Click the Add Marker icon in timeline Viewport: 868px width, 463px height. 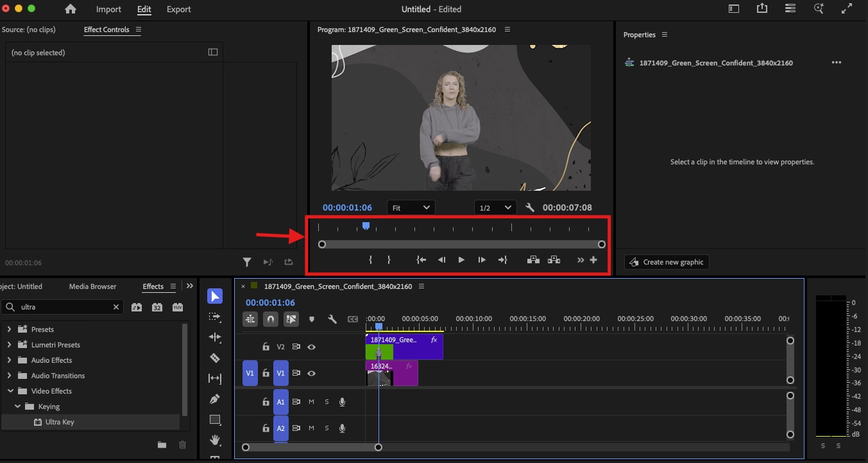coord(312,319)
